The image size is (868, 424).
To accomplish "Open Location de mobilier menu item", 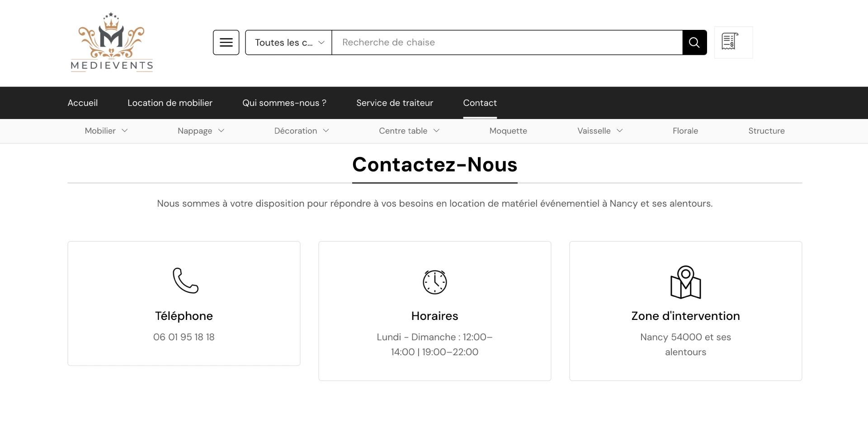I will click(x=170, y=103).
